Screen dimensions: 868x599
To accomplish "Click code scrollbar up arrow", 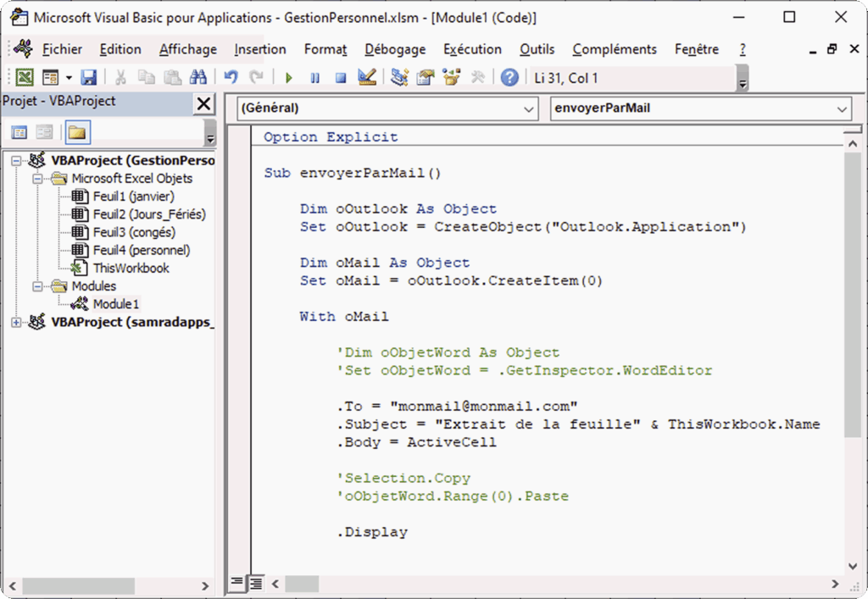I will 853,143.
